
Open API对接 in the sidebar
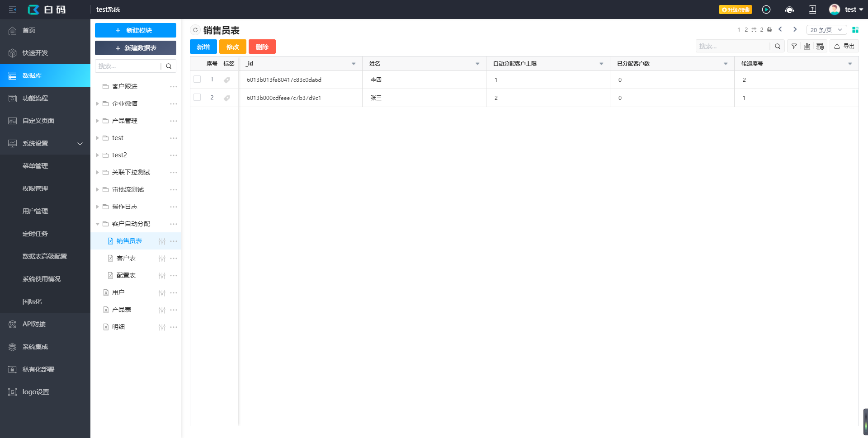(x=45, y=324)
